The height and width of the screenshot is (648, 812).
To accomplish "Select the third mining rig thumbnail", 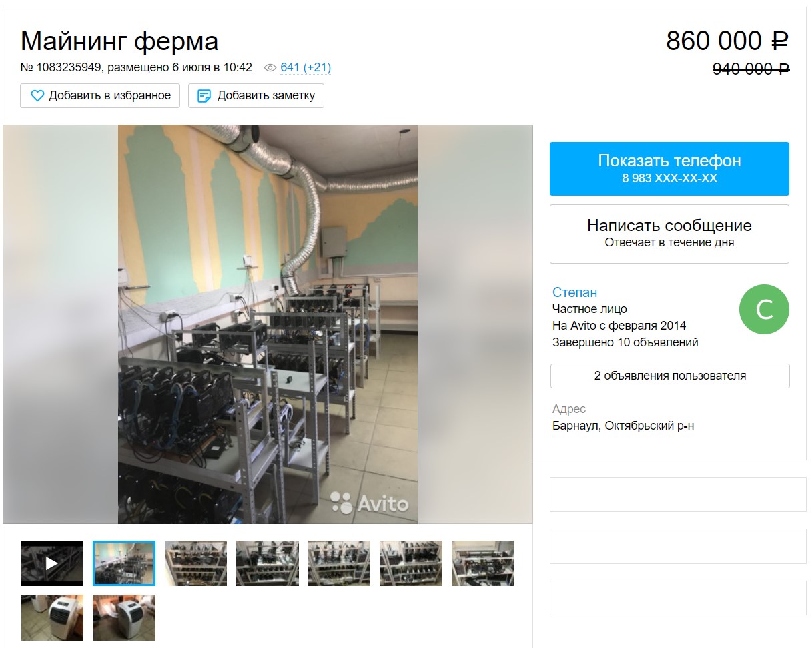I will click(195, 563).
